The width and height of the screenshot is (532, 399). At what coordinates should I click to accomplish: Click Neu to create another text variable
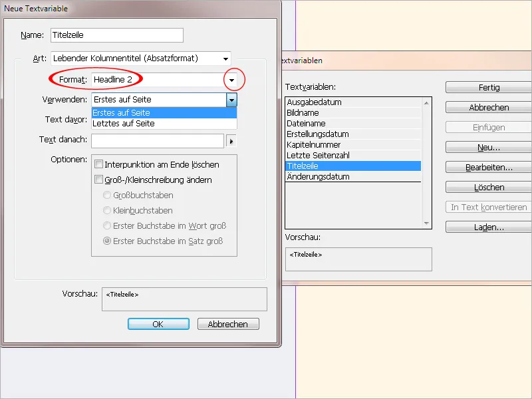click(487, 147)
